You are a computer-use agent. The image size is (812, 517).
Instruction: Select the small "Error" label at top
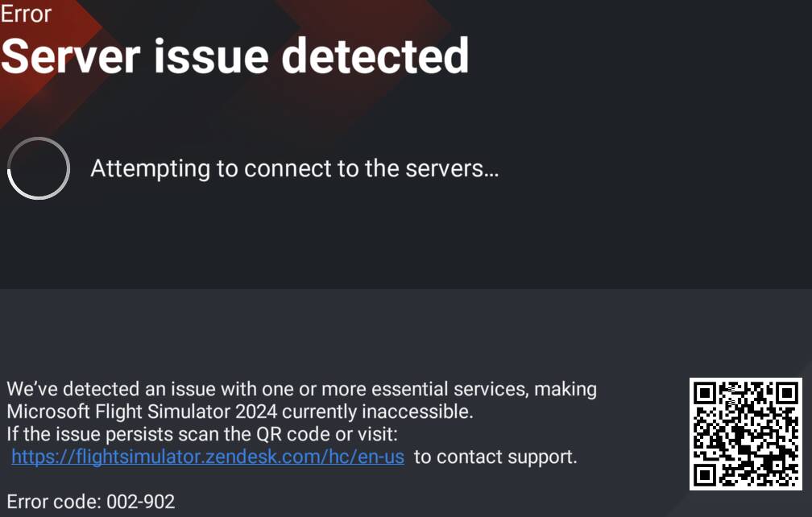pos(27,14)
